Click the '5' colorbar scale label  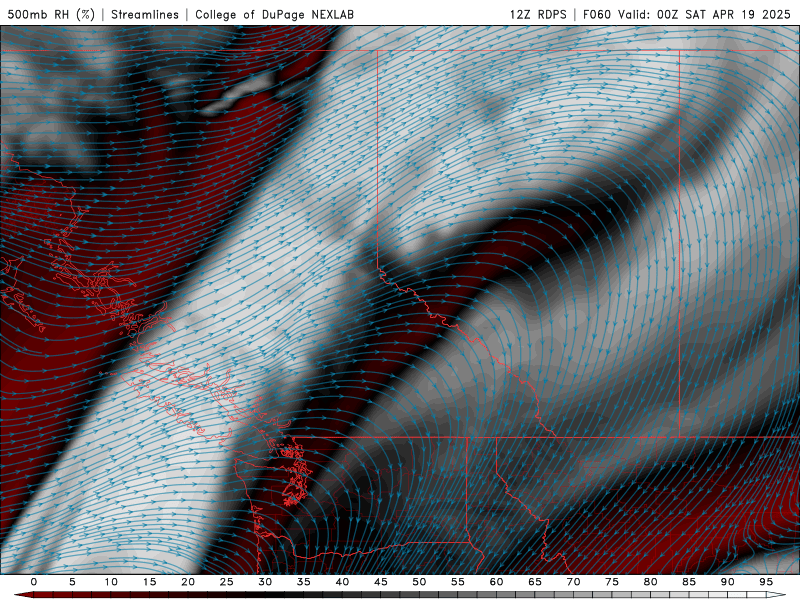(72, 582)
